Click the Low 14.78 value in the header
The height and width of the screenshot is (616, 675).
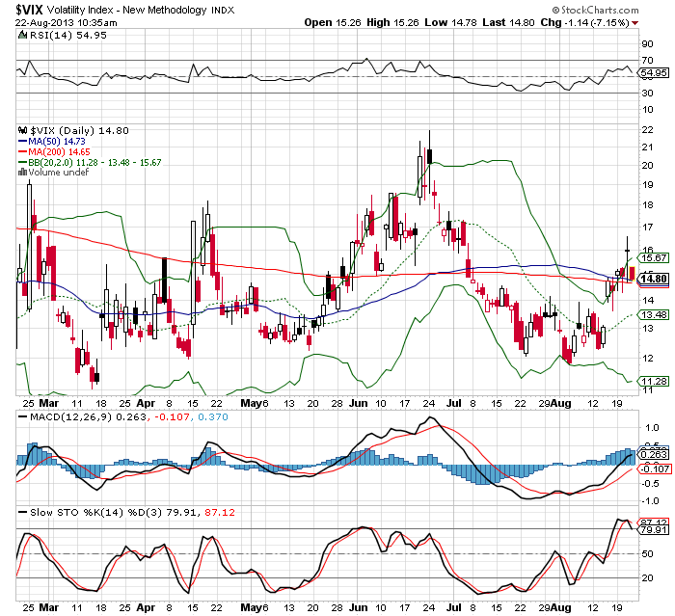(x=450, y=22)
